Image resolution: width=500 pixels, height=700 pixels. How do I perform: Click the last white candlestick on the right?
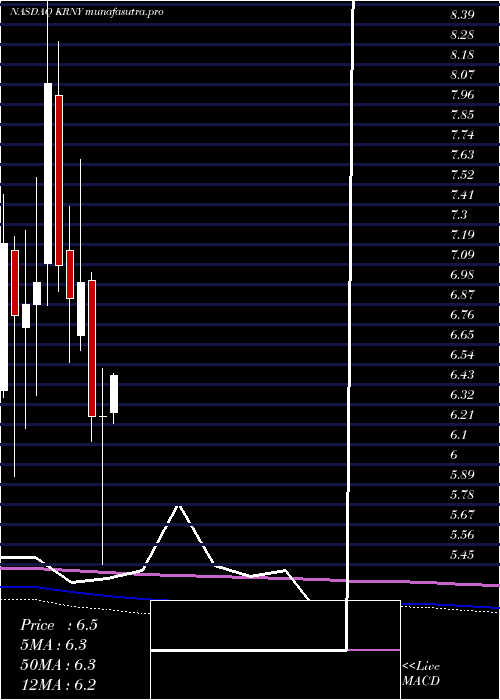(x=114, y=394)
